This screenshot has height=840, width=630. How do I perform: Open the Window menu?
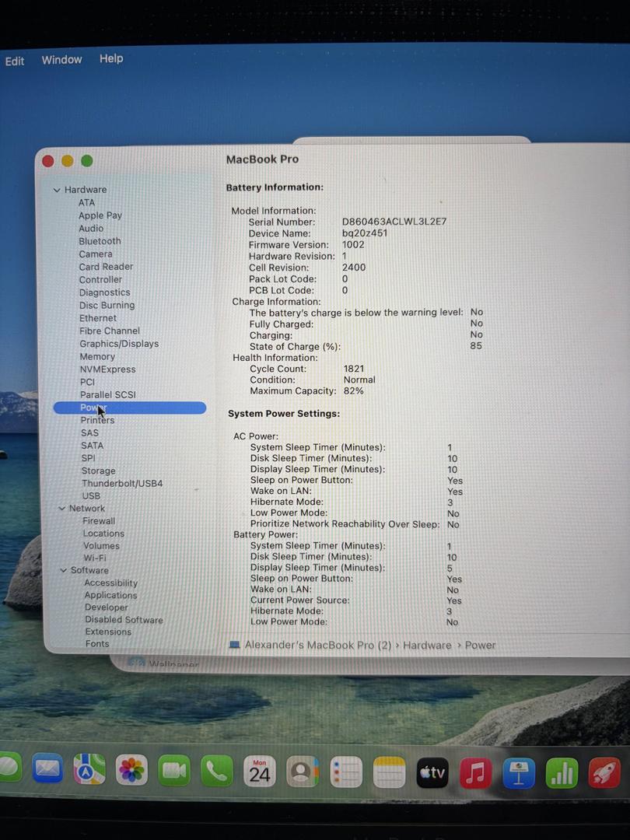click(x=61, y=60)
